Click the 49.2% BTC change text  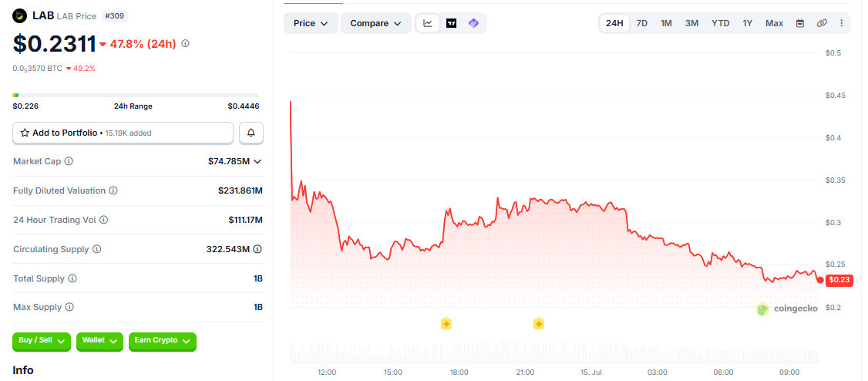coord(85,69)
